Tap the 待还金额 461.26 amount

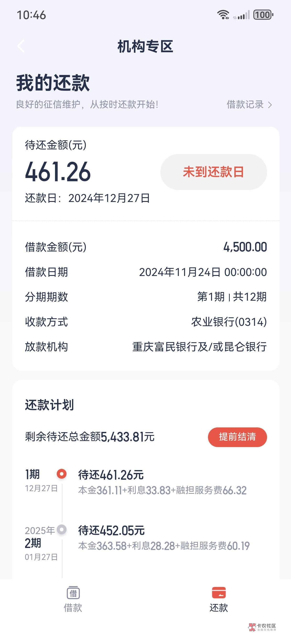click(x=58, y=172)
